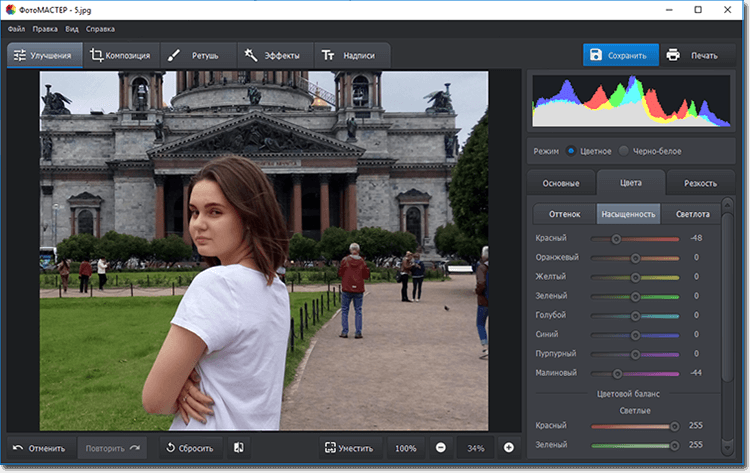Click the before/after compare icon
The image size is (750, 473).
239,448
